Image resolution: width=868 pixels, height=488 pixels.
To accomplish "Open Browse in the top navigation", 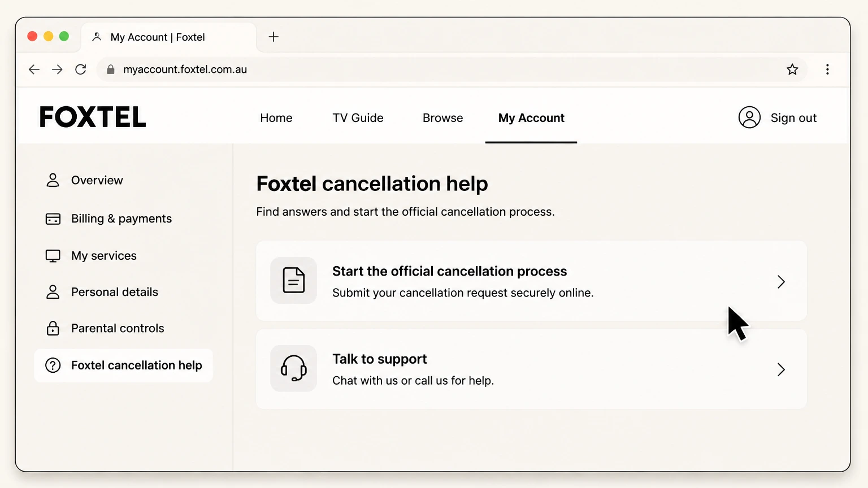I will [x=442, y=118].
